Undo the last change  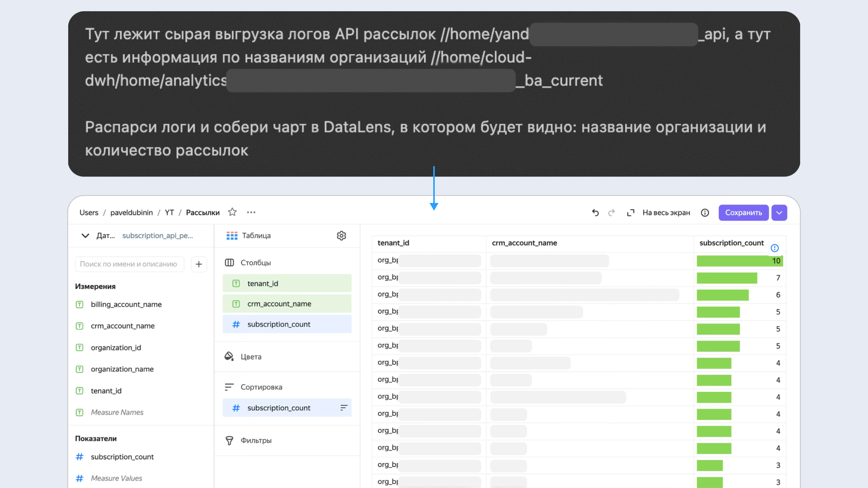point(595,213)
